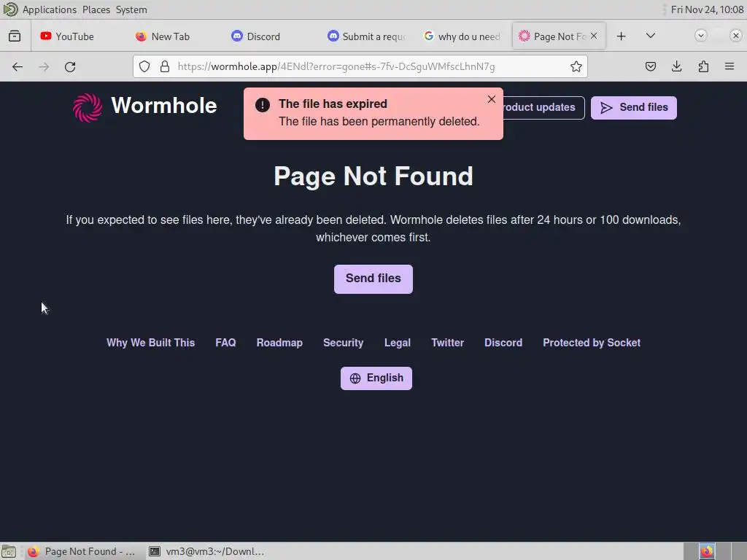Bookmark this page with the star
747x560 pixels.
[x=576, y=66]
